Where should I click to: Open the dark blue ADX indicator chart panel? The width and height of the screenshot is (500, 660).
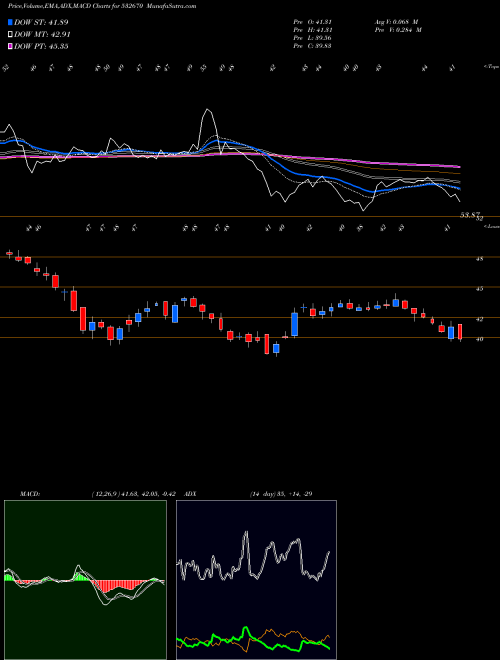point(256,580)
